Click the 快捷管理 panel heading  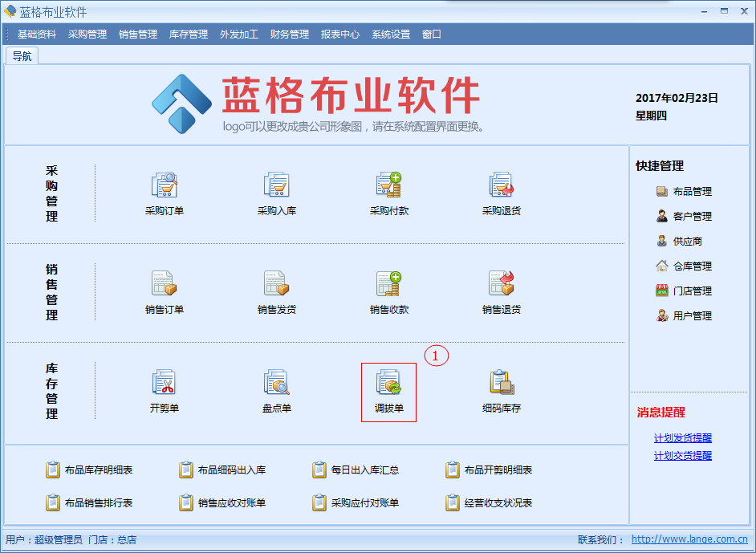[660, 166]
